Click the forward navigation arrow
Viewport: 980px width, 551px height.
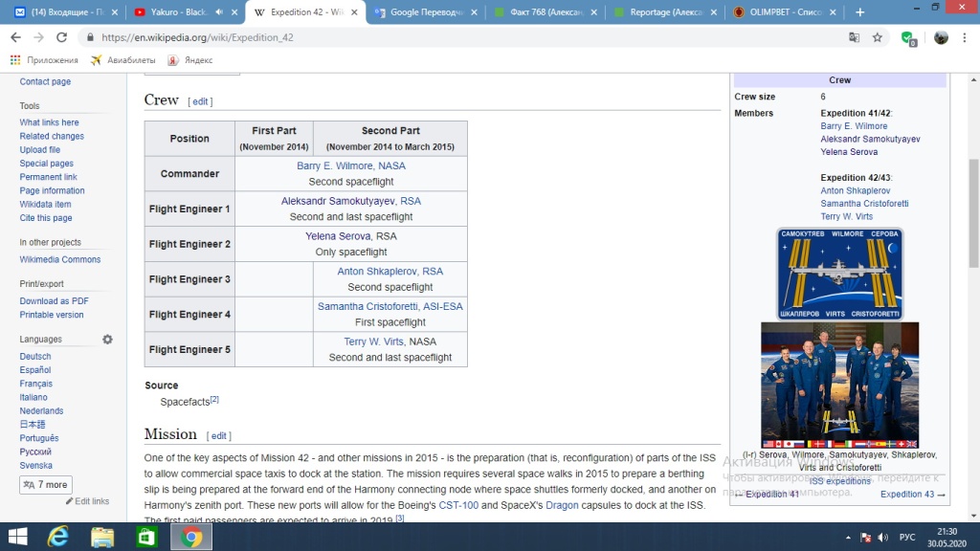point(38,37)
